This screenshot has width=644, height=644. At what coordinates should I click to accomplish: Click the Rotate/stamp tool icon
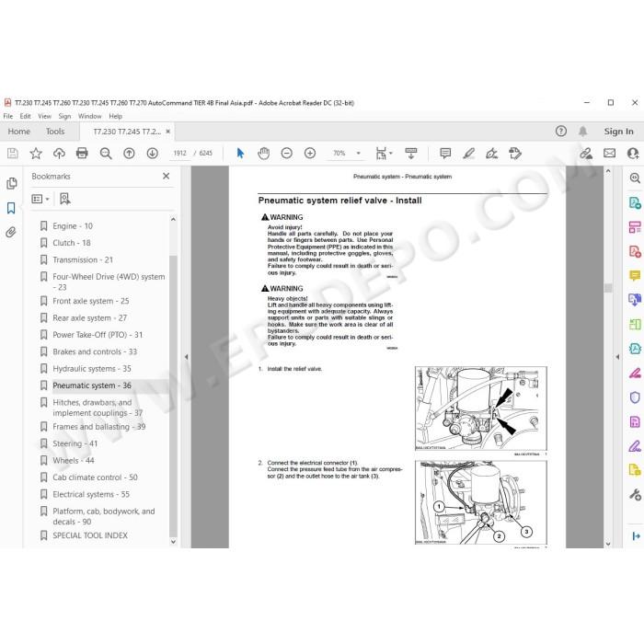pyautogui.click(x=515, y=154)
